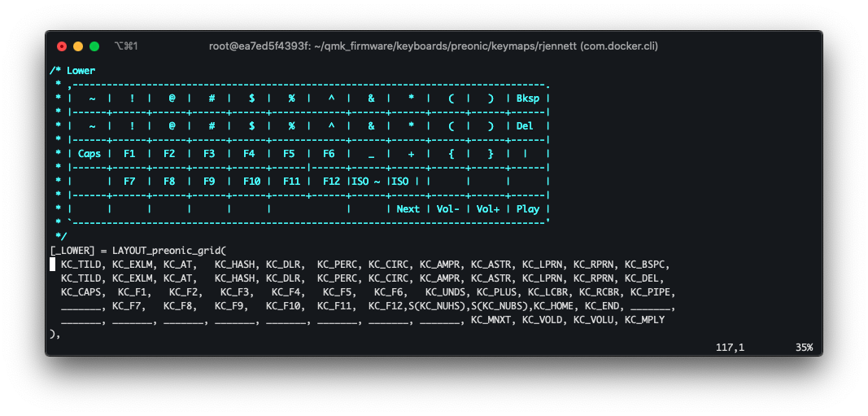Click the F12 label in comment table
The height and width of the screenshot is (416, 868).
[332, 181]
